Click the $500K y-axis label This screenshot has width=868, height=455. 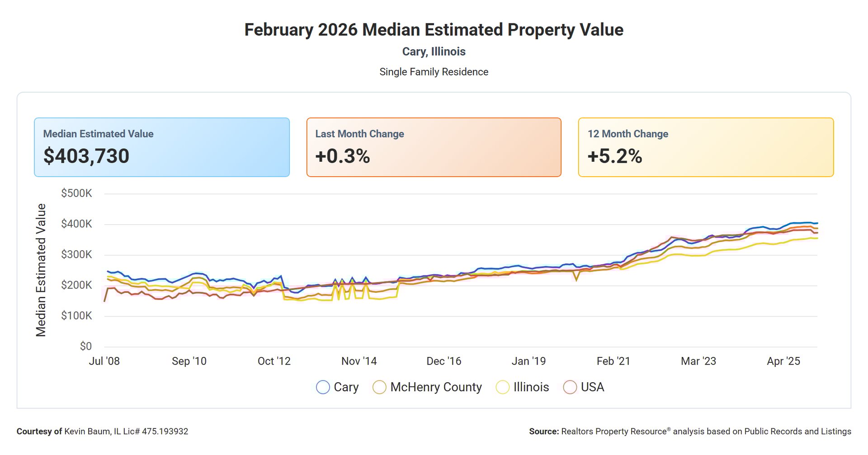click(76, 193)
